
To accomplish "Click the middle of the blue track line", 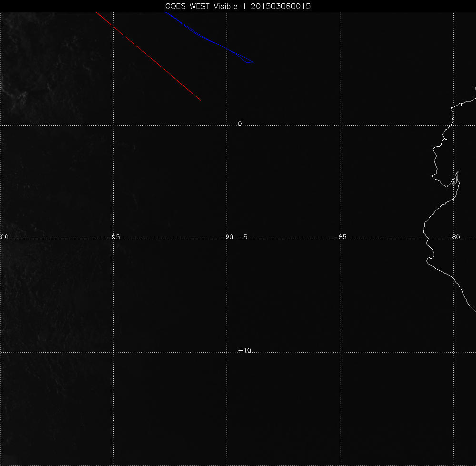I will 209,39.
